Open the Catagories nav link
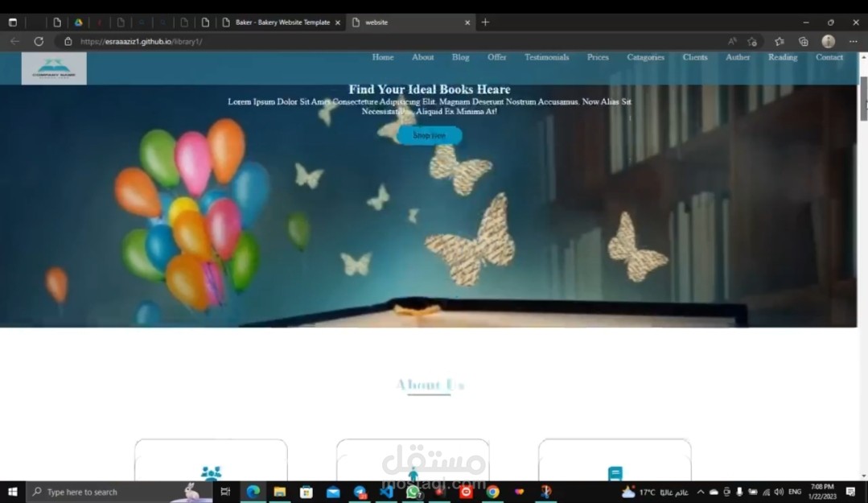 [645, 57]
